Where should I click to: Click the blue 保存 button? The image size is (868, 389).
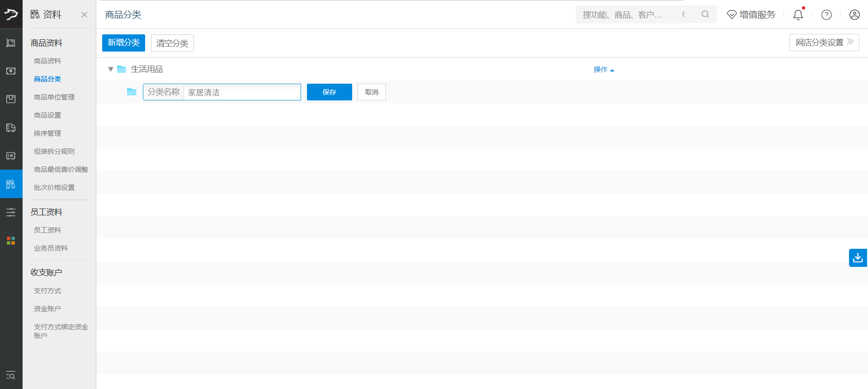(329, 92)
